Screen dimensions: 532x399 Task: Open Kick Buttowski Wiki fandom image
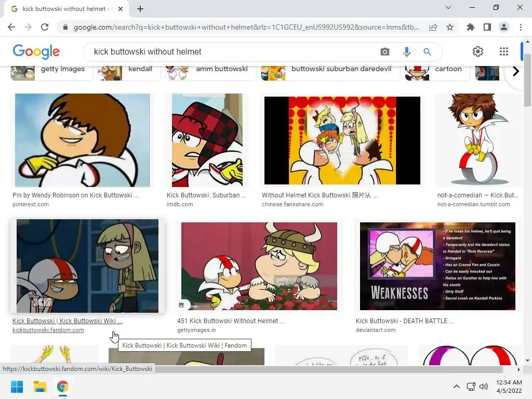pos(87,265)
